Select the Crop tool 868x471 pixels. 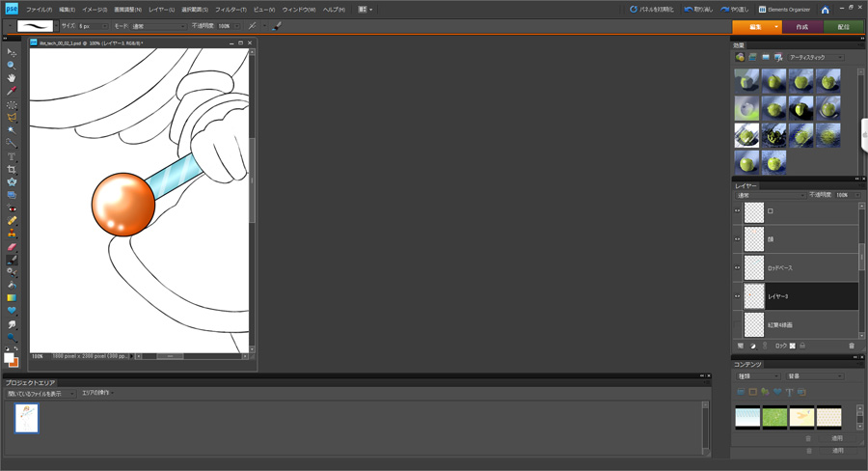click(x=12, y=169)
